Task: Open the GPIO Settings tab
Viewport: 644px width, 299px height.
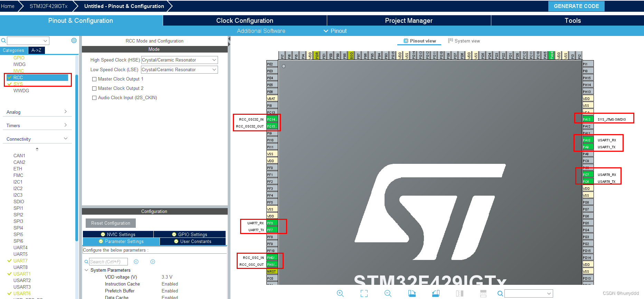Action: [190, 234]
